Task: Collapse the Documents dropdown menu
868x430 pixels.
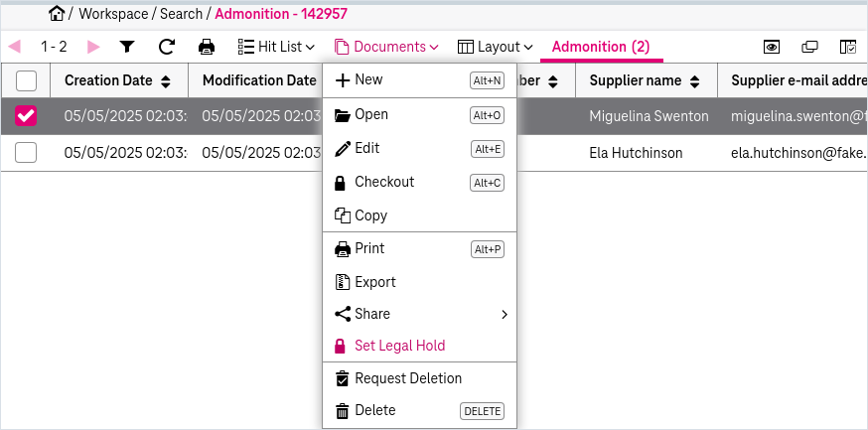Action: point(386,47)
